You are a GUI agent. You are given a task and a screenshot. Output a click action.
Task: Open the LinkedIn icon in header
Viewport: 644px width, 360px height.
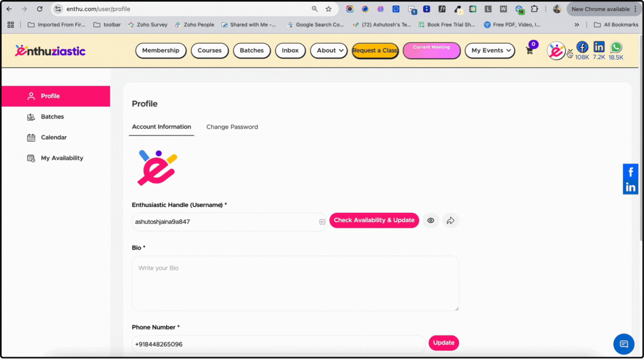599,47
